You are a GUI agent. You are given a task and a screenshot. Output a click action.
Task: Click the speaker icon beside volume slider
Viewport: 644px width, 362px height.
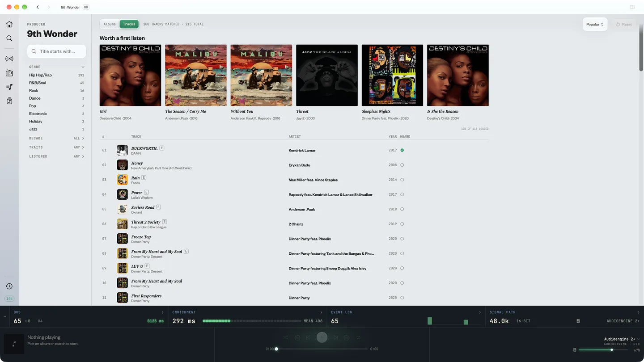(x=575, y=350)
